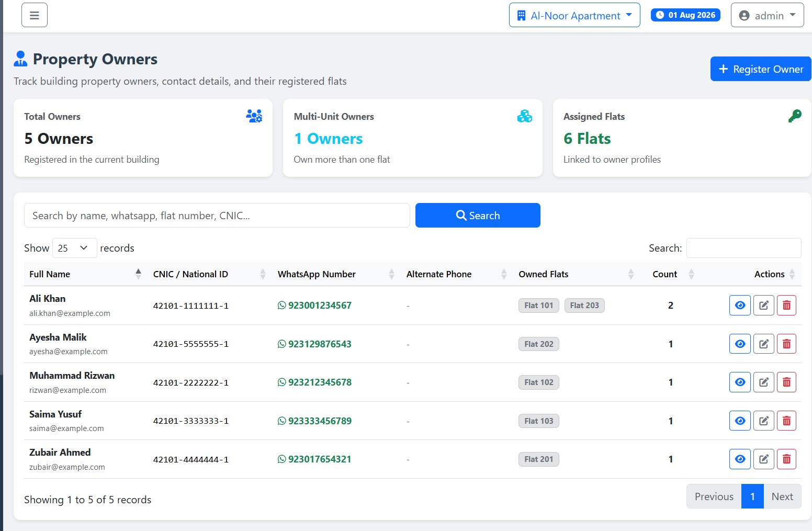View Muhammad Rizwan's owner details
The image size is (812, 531).
coord(740,382)
